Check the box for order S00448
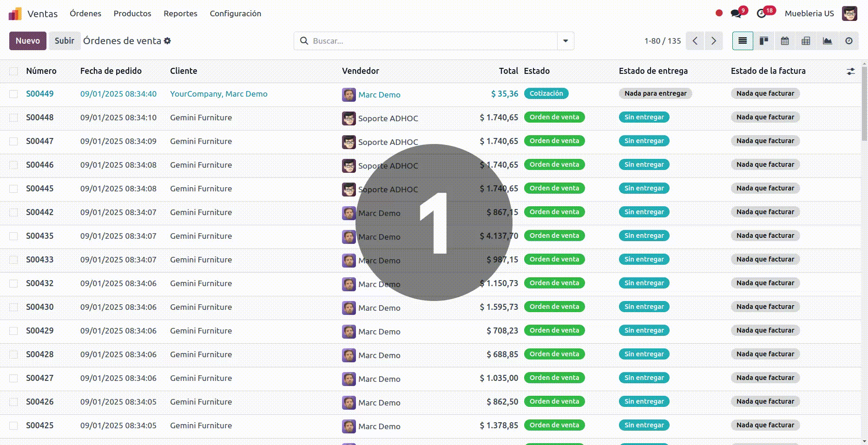 [13, 118]
